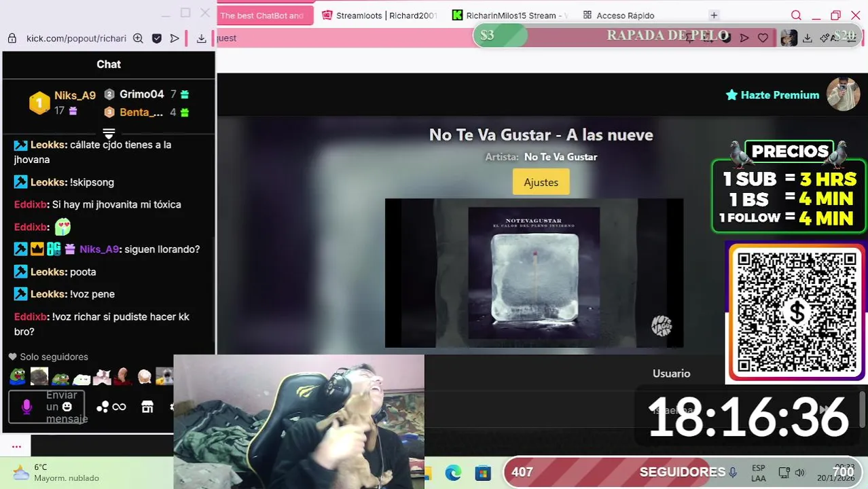Screen dimensions: 868x489
Task: Click the Usuario column header
Action: [x=671, y=374]
